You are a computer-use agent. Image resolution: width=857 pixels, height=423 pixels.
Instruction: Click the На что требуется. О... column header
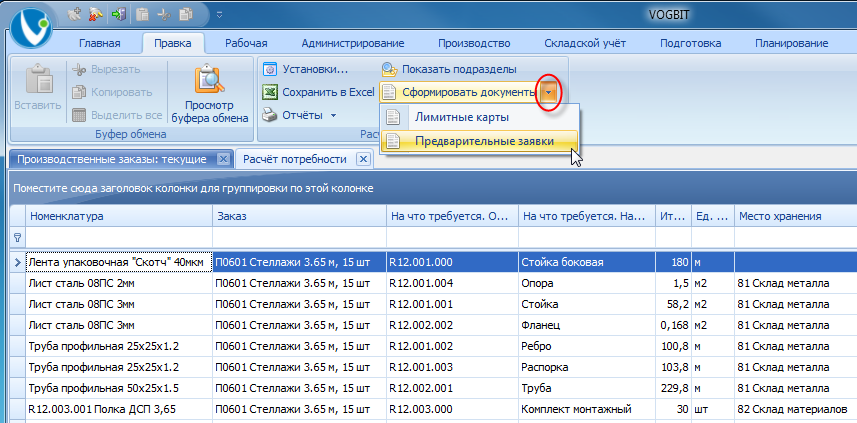453,216
